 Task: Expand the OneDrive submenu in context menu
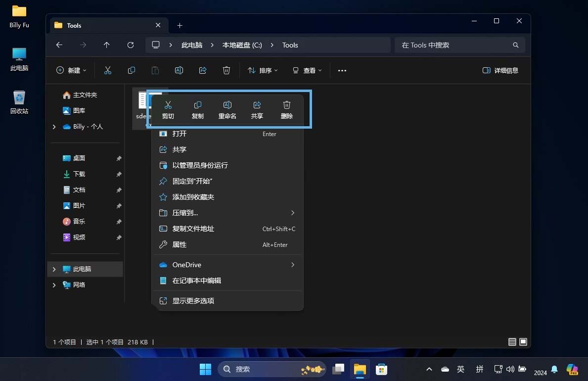(x=292, y=265)
